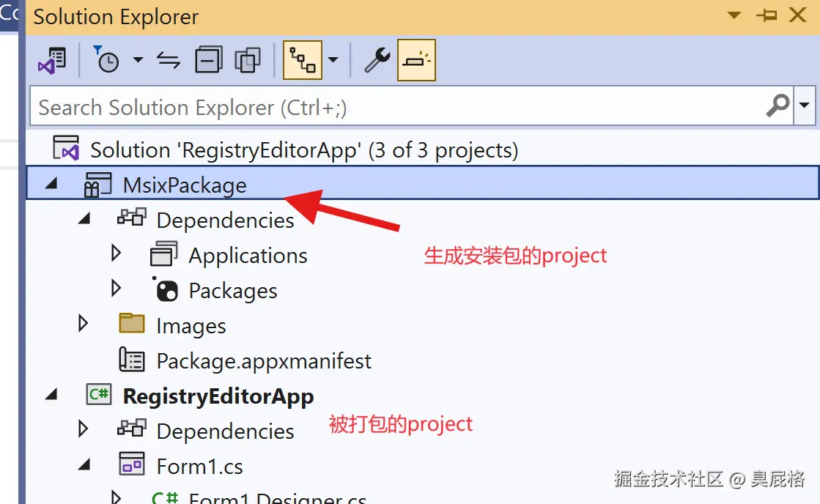Image resolution: width=820 pixels, height=504 pixels.
Task: Open the Pending Changes Filter
Action: pyautogui.click(x=106, y=59)
